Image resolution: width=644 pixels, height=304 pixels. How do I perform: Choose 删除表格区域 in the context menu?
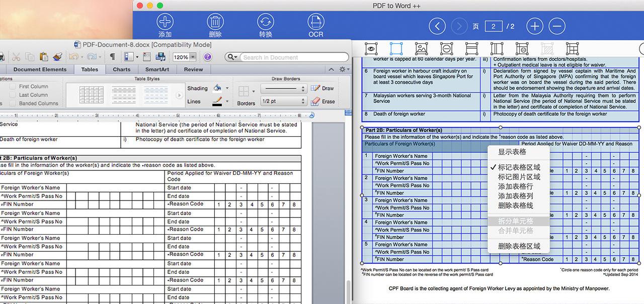tap(519, 246)
